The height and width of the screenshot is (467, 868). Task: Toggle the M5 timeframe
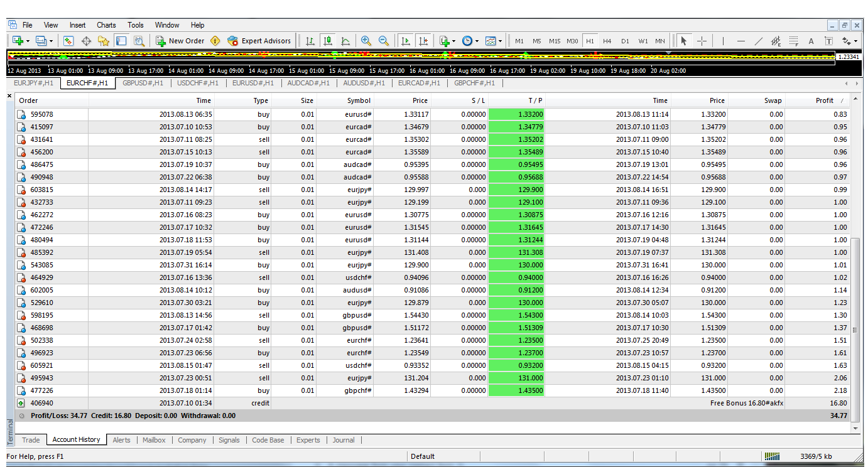pos(537,41)
